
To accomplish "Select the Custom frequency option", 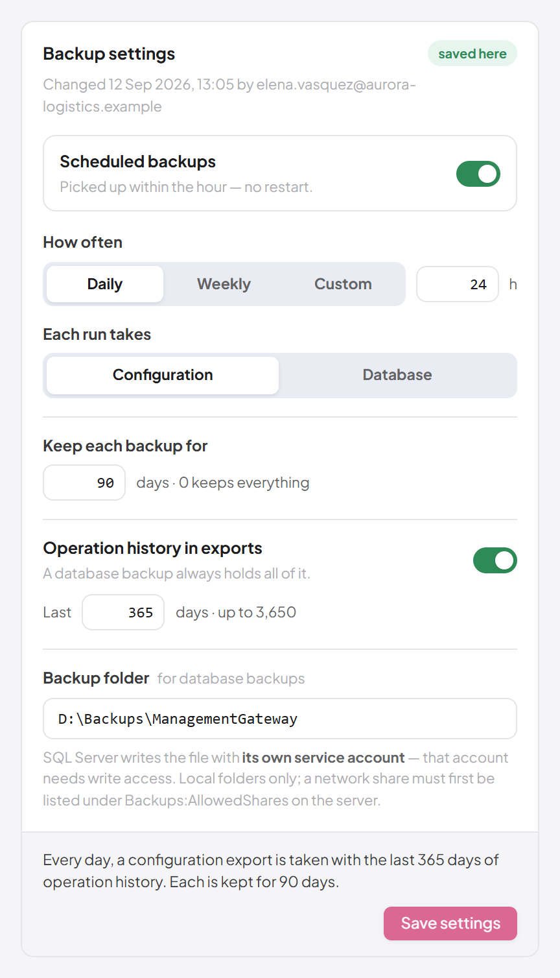I will click(x=343, y=284).
